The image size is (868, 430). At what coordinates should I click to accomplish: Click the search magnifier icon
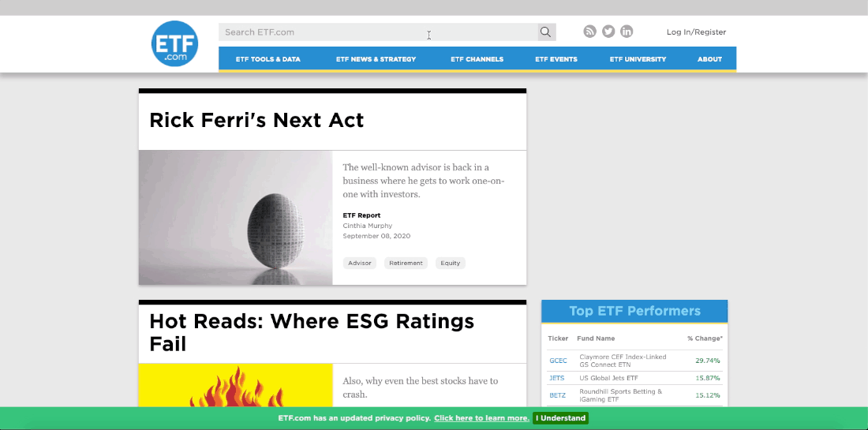click(546, 32)
